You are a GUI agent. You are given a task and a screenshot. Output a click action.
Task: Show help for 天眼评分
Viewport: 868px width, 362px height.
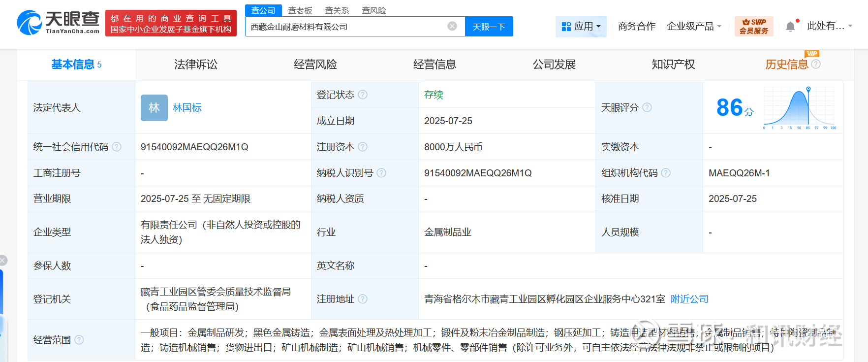(647, 107)
